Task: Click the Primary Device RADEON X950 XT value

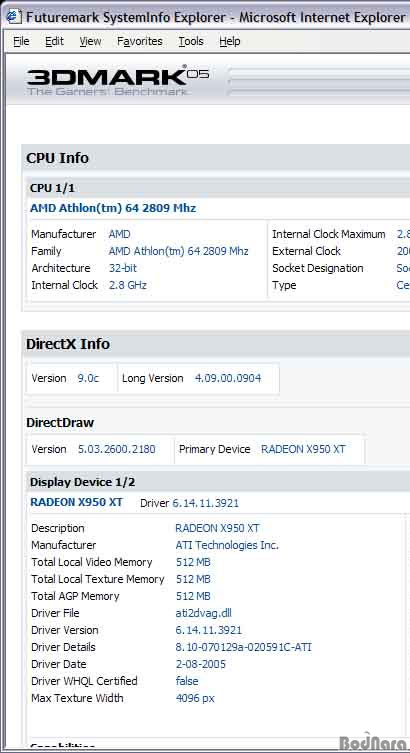Action: click(x=303, y=449)
